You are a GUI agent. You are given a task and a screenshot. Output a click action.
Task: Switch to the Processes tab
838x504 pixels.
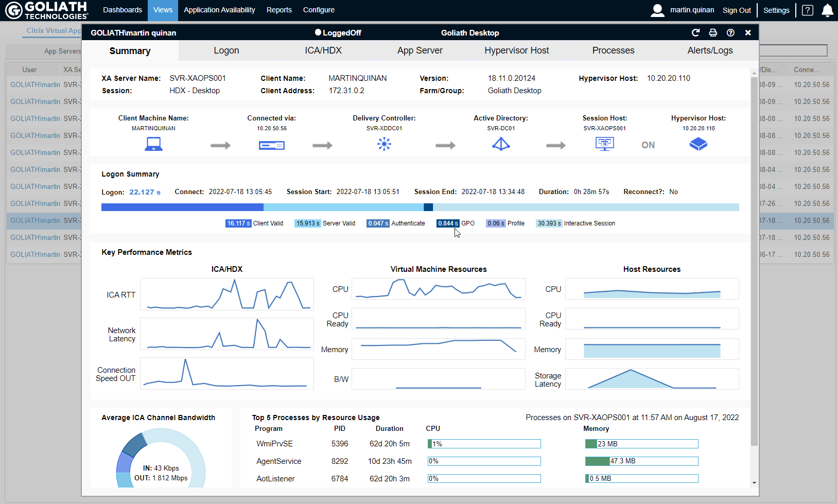(613, 50)
